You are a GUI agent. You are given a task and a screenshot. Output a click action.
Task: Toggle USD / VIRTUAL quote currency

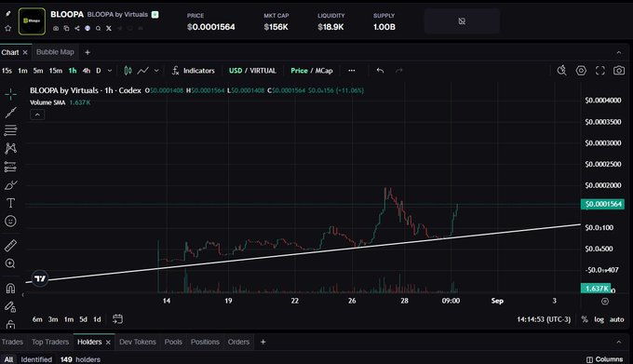click(252, 71)
